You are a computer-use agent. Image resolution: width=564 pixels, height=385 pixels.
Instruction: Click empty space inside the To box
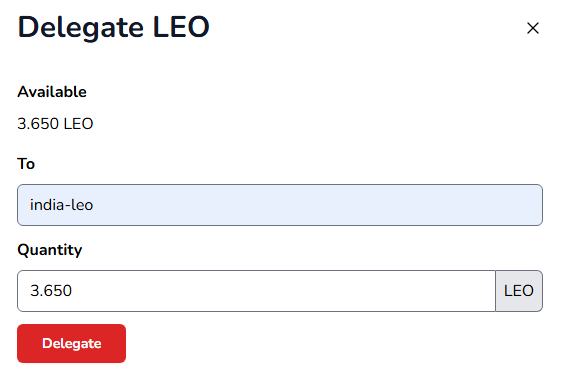click(317, 205)
